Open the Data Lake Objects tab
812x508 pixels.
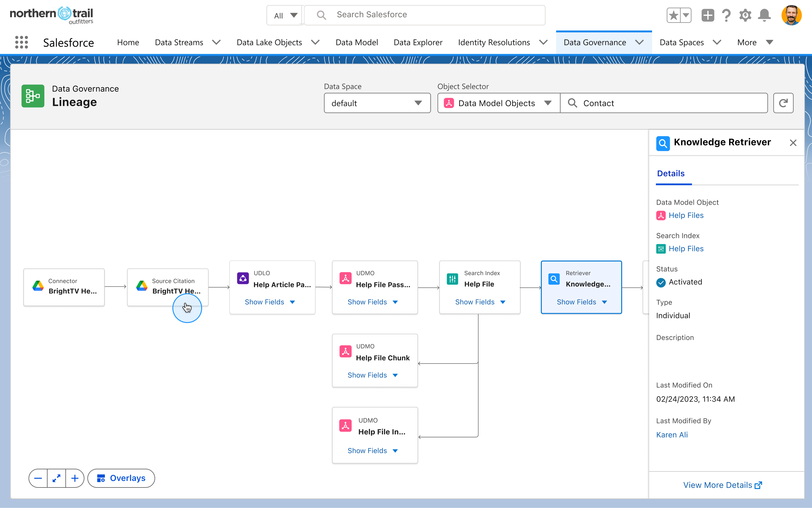[x=269, y=42]
